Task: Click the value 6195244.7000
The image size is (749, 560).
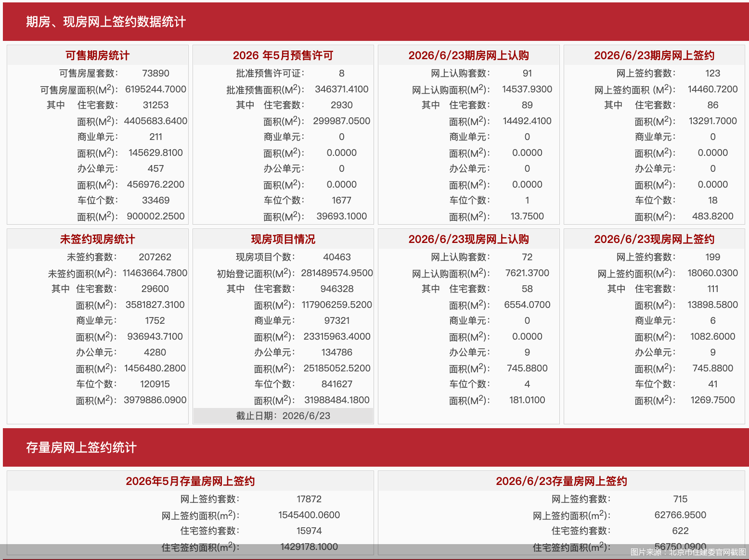Action: click(156, 89)
